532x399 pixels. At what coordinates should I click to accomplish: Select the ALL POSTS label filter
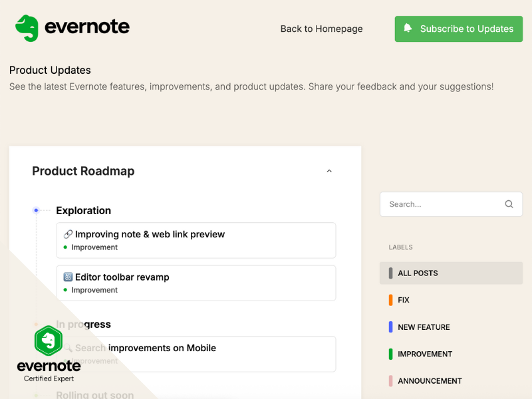click(x=419, y=273)
